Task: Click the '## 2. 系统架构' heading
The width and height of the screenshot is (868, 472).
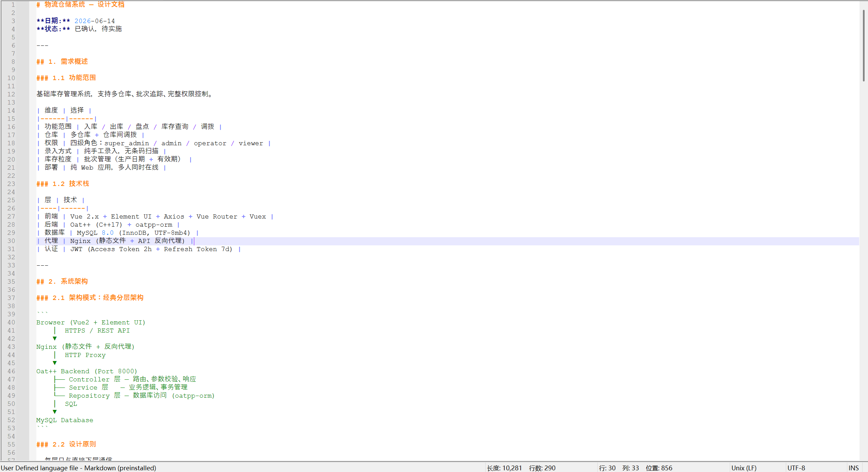Action: (62, 282)
